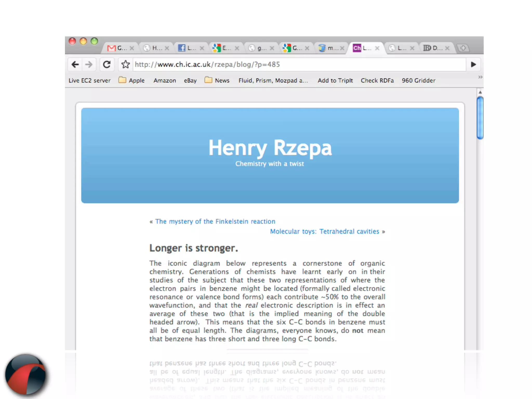
Task: Reload the page with the refresh icon
Action: pyautogui.click(x=107, y=64)
